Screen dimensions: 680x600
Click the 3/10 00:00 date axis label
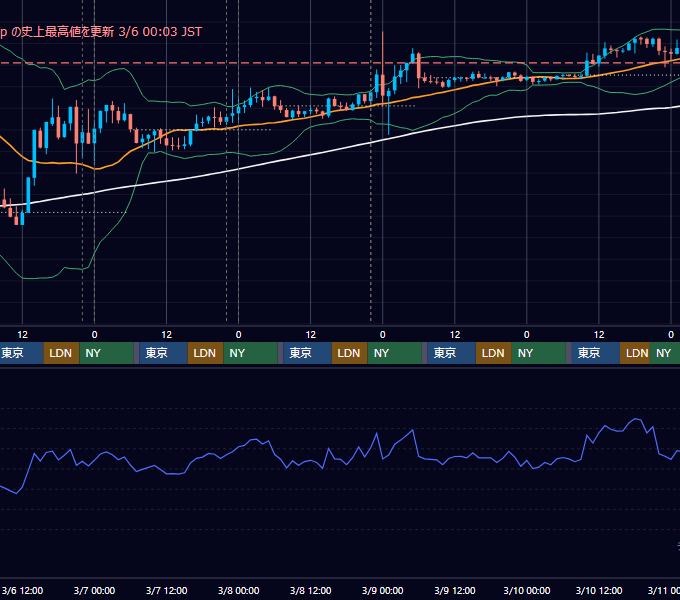[526, 590]
